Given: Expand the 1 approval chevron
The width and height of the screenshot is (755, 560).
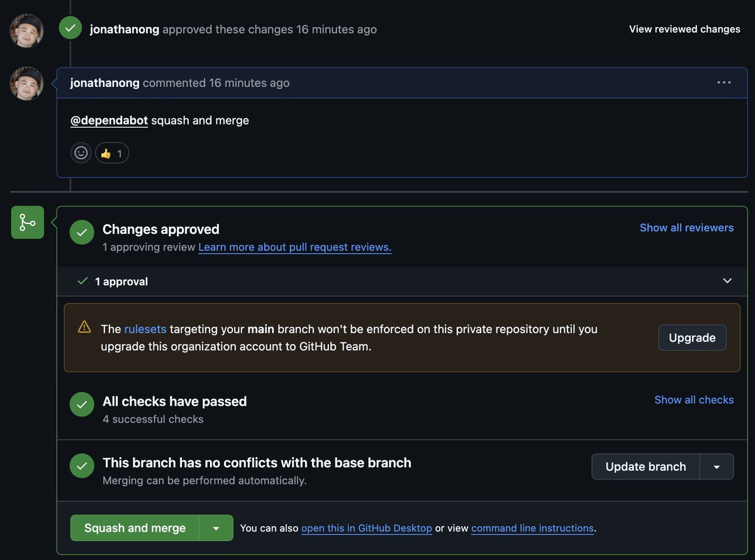Looking at the screenshot, I should [x=727, y=281].
